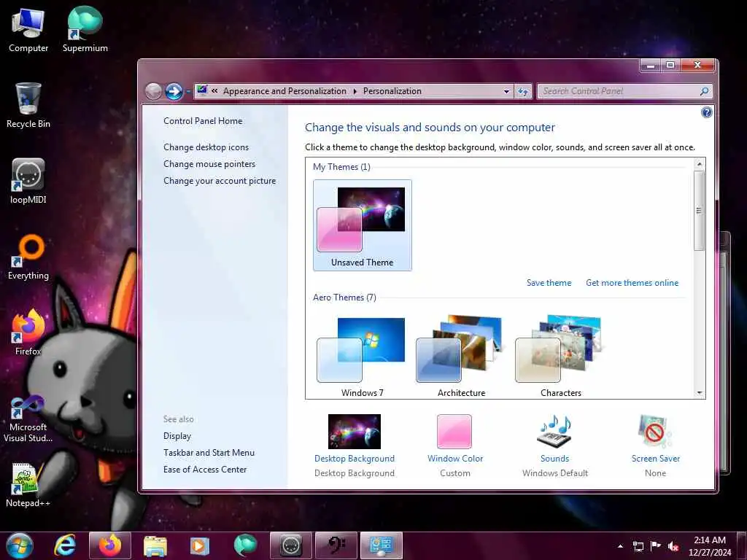Select the Everything search shortcut
747x560 pixels.
pyautogui.click(x=28, y=257)
